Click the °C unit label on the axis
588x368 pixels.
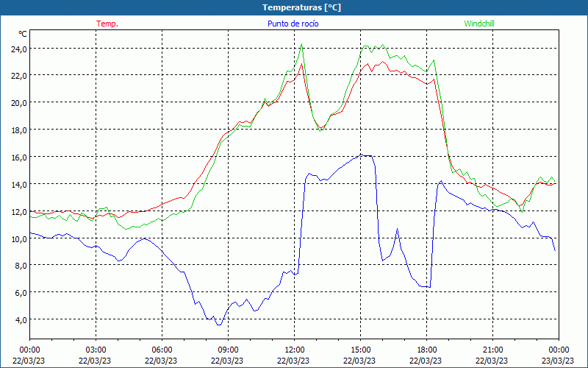(x=23, y=34)
